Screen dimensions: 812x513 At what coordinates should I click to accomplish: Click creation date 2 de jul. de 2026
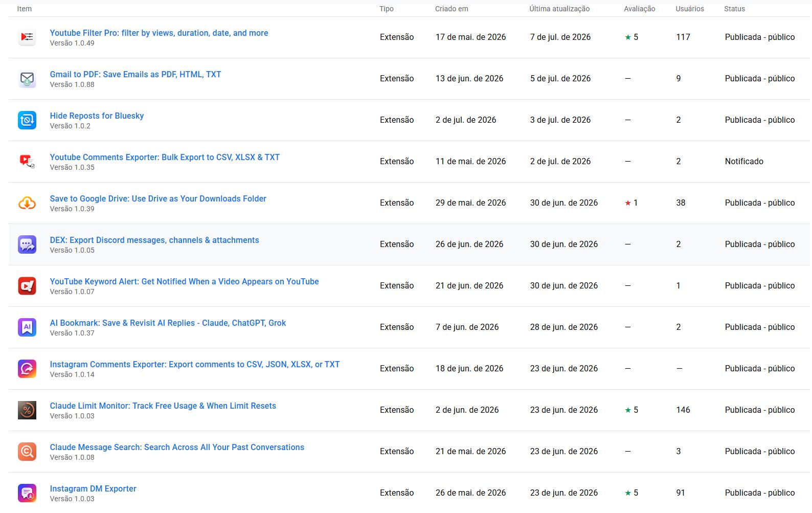point(466,120)
